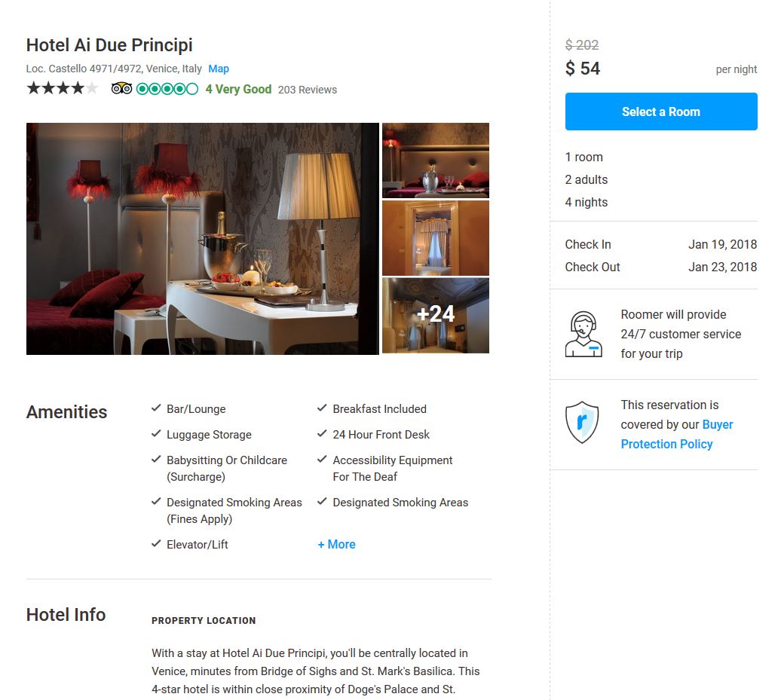
Task: Open the 203 Reviews link
Action: tap(308, 90)
